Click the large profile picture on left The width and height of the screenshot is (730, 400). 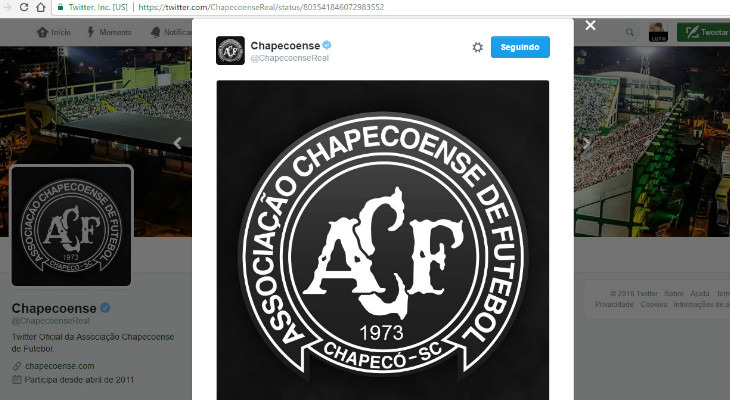pos(71,226)
